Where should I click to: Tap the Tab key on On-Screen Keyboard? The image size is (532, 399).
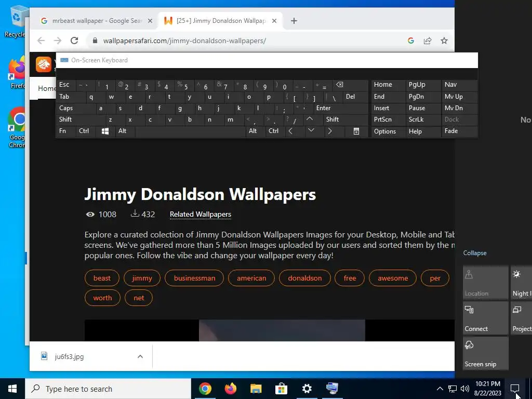[70, 97]
